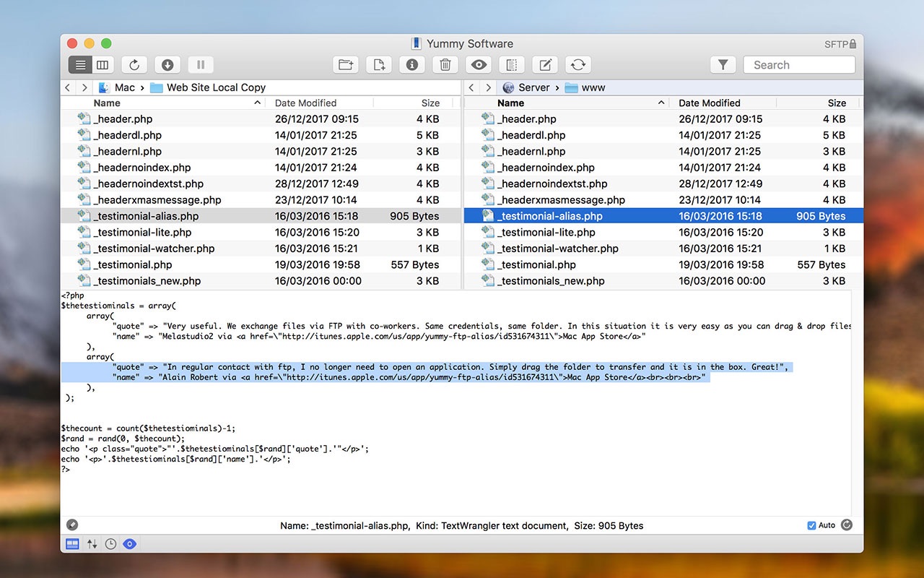Viewport: 924px width, 578px height.
Task: Click the download arrow toolbar button
Action: 167,65
